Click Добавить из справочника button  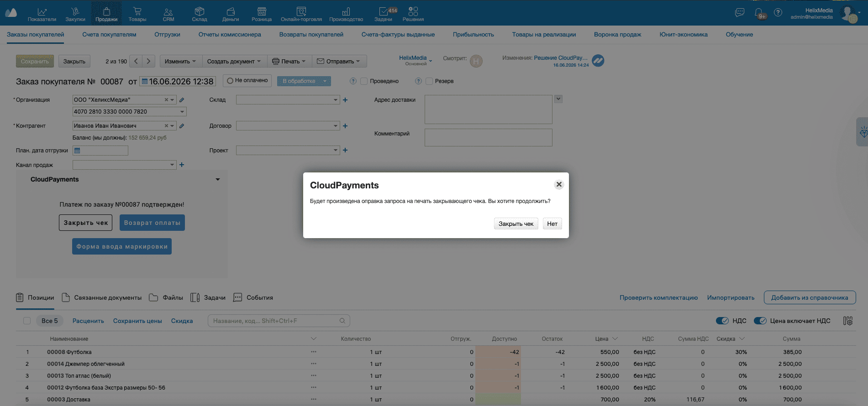tap(810, 297)
